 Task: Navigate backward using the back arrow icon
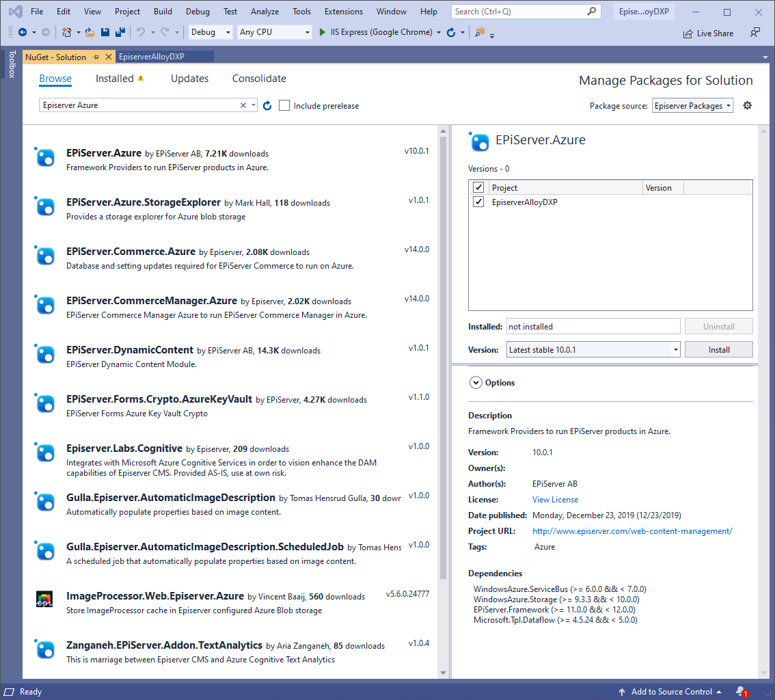click(x=23, y=32)
